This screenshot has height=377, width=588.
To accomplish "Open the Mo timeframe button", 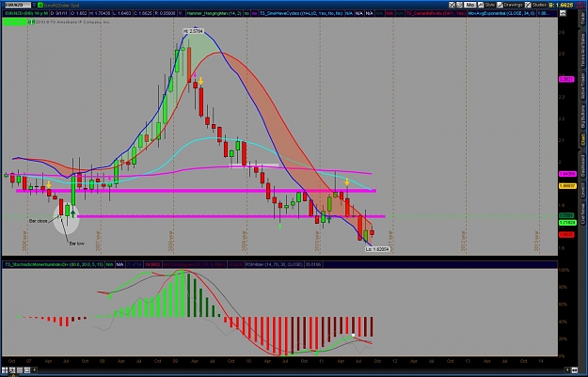I will [x=469, y=5].
